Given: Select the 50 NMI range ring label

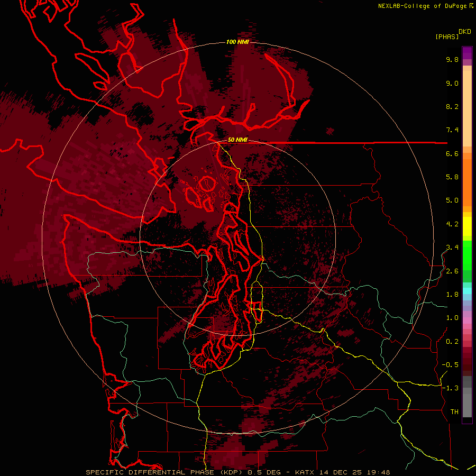Looking at the screenshot, I should [x=237, y=140].
